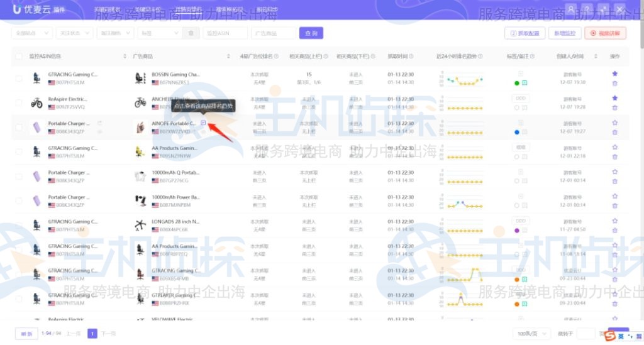Click the orange dot on GTPLAYER row
The height and width of the screenshot is (345, 644).
tap(517, 304)
